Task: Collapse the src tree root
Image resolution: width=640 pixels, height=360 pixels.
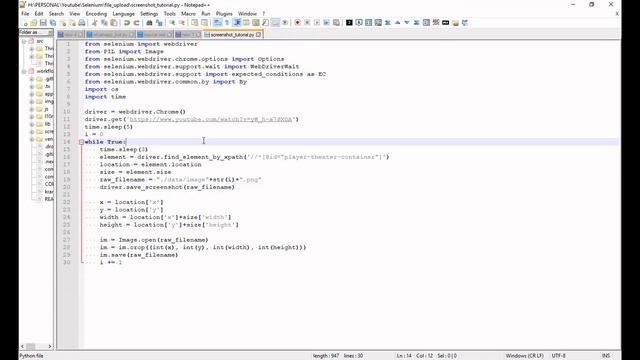Action: pyautogui.click(x=24, y=41)
